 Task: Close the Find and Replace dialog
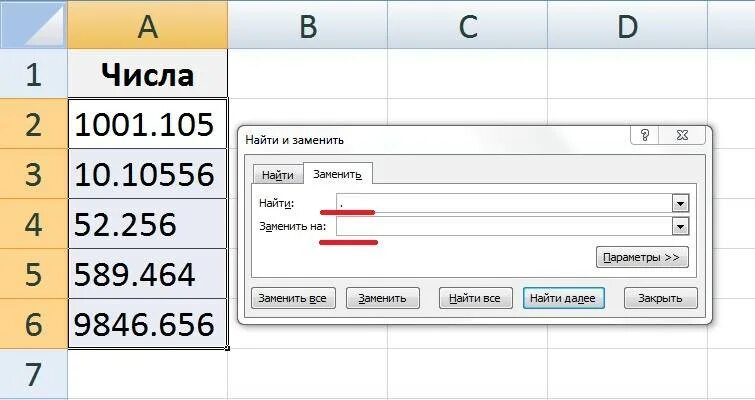click(x=682, y=135)
